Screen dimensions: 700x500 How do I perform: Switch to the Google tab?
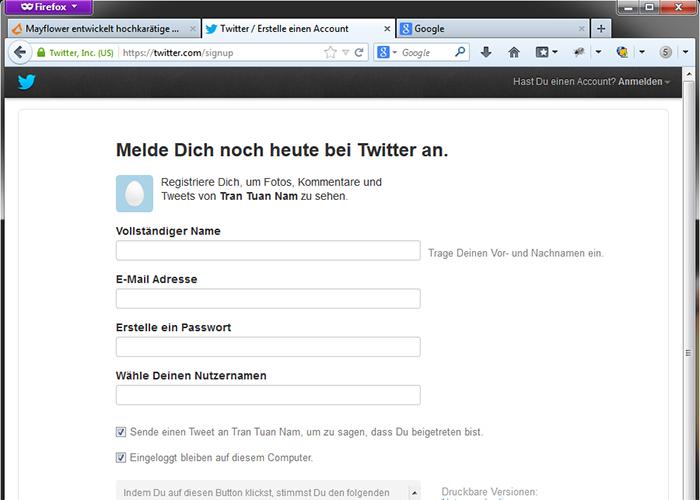493,29
